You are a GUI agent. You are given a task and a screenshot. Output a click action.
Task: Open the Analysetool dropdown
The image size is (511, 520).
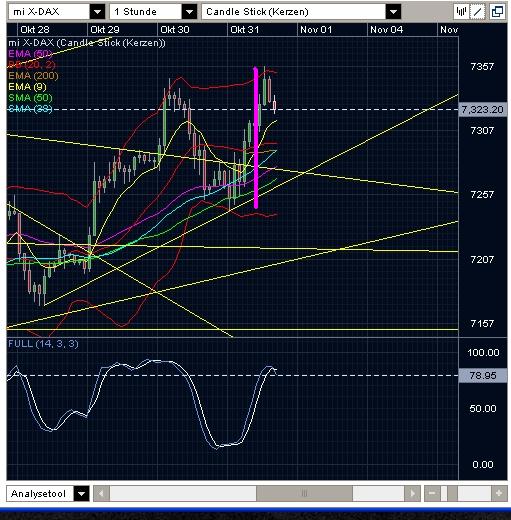[x=82, y=493]
